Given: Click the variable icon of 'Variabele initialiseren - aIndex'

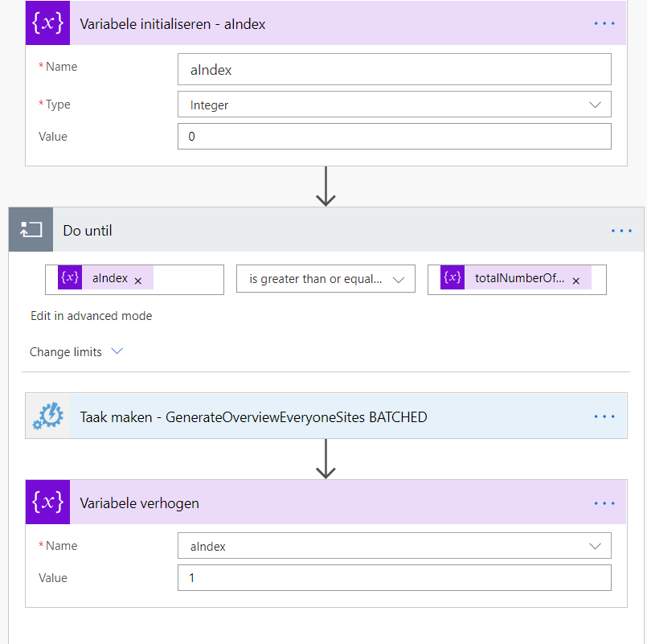Looking at the screenshot, I should click(48, 23).
